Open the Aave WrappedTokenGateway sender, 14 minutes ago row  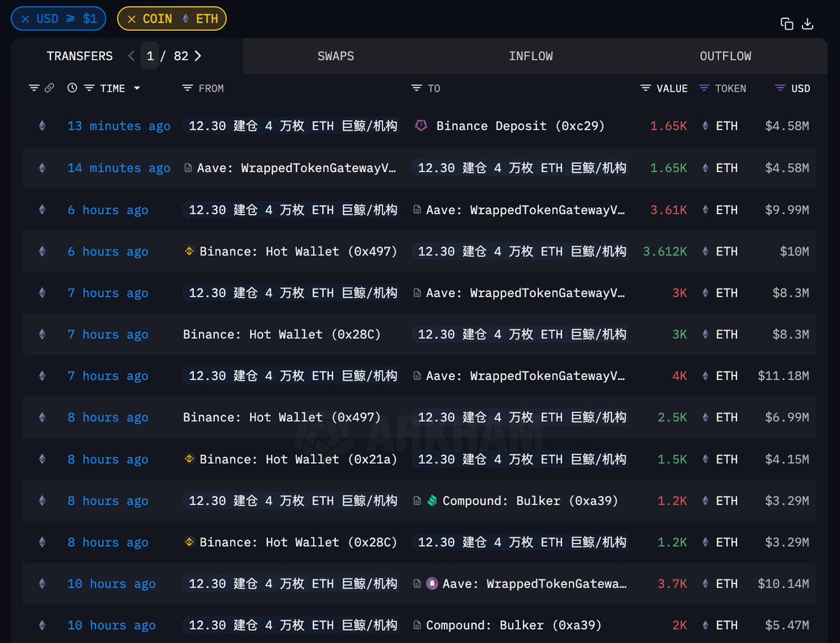tap(297, 168)
